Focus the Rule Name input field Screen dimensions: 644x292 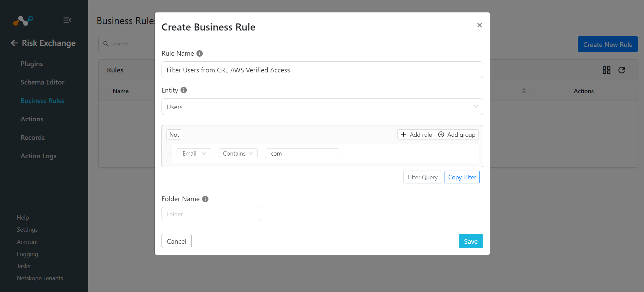pyautogui.click(x=322, y=70)
